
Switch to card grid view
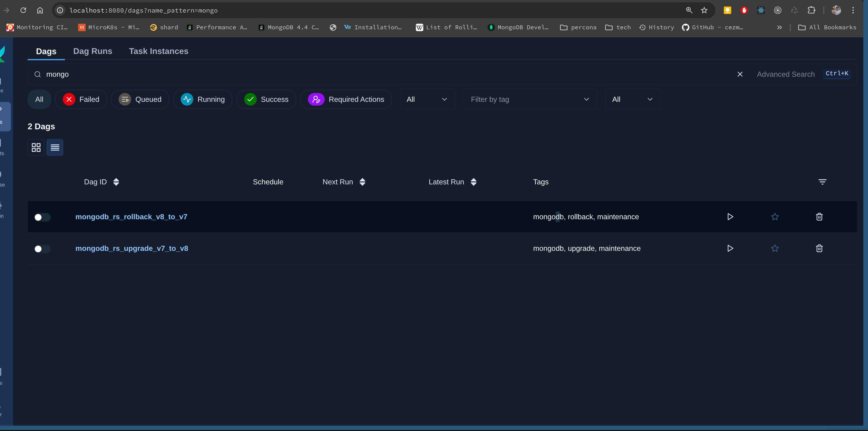pos(36,147)
